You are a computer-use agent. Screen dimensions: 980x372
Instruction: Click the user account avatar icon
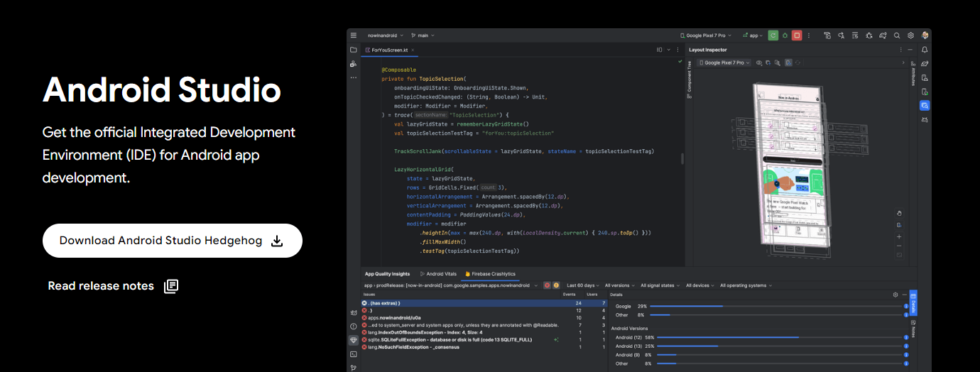click(925, 35)
